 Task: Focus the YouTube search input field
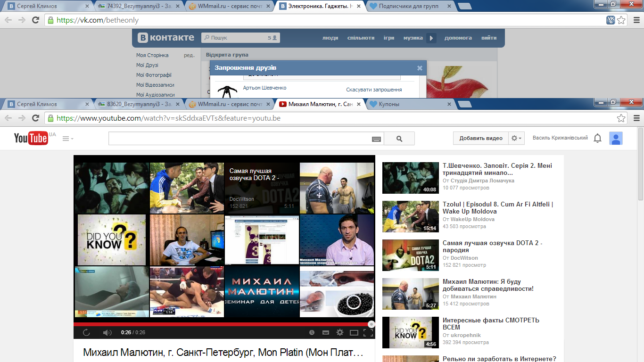point(240,139)
